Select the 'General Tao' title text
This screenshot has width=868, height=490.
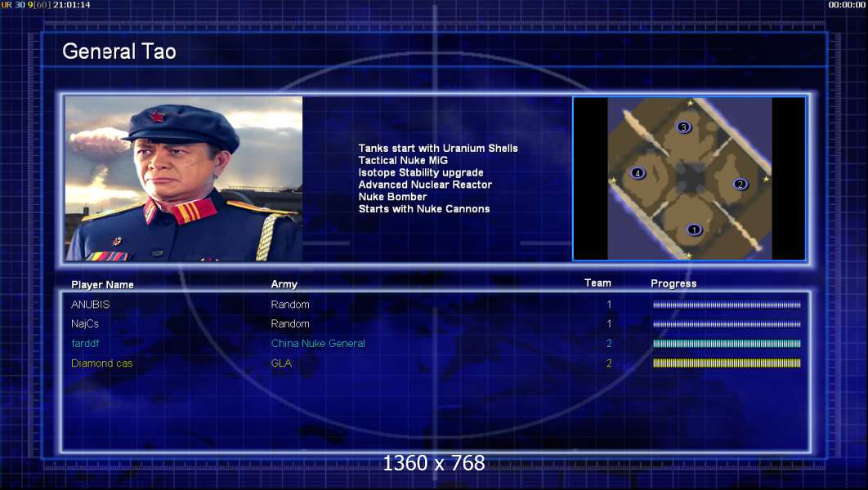click(119, 51)
